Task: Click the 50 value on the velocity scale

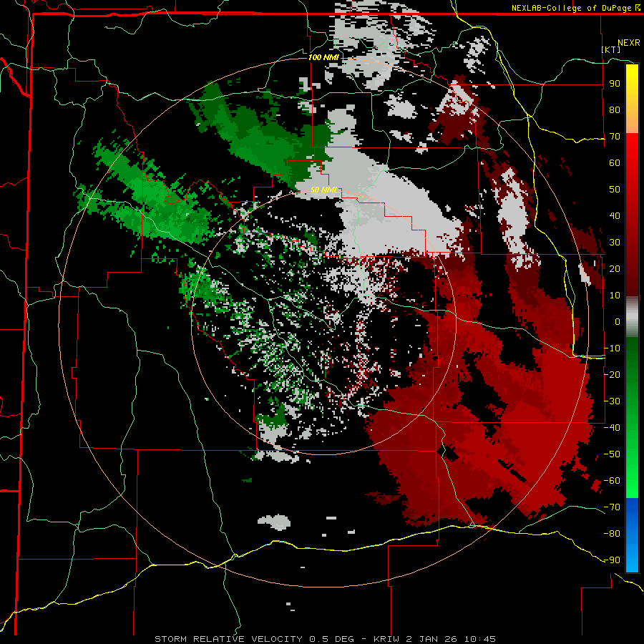Action: tap(615, 190)
